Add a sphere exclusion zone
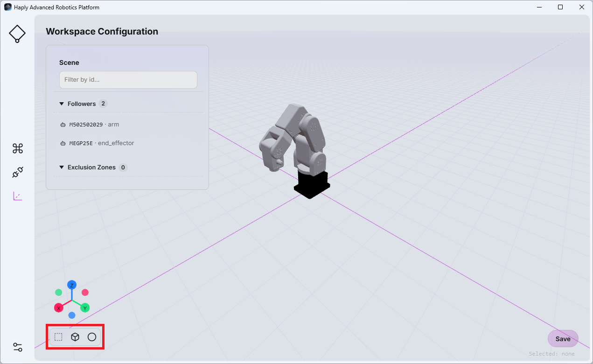 pyautogui.click(x=92, y=337)
